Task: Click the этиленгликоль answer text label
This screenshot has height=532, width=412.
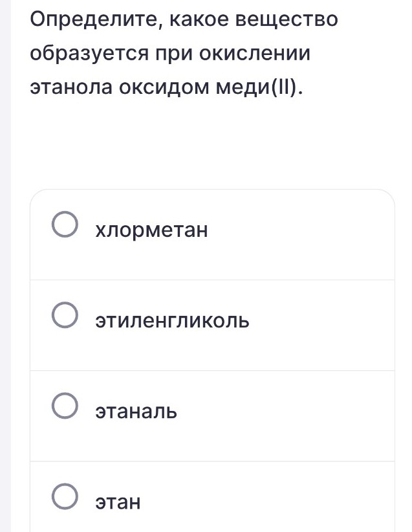Action: coord(171,320)
